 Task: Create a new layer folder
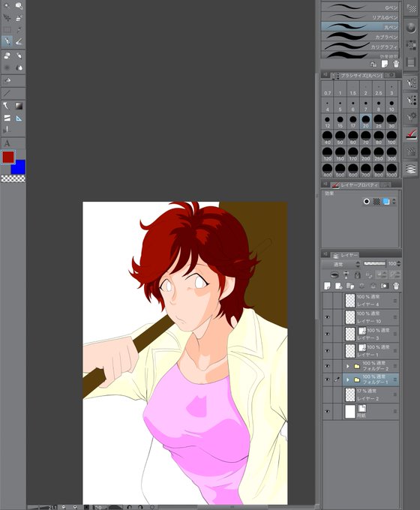point(350,286)
